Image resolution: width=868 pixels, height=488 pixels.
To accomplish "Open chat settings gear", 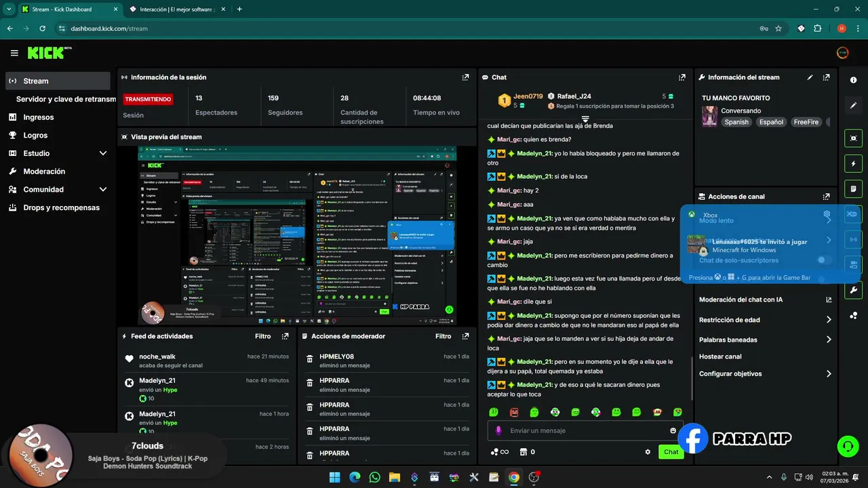I will click(x=648, y=452).
